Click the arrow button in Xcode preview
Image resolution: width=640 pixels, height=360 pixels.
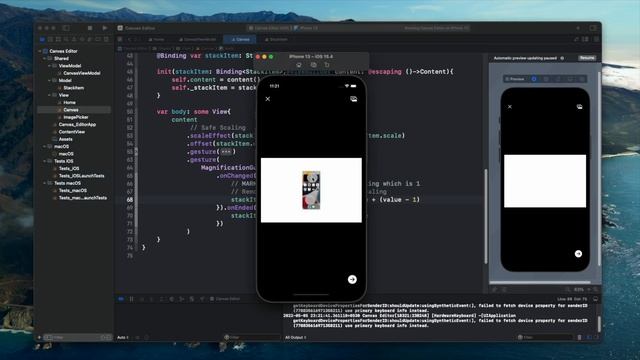578,254
